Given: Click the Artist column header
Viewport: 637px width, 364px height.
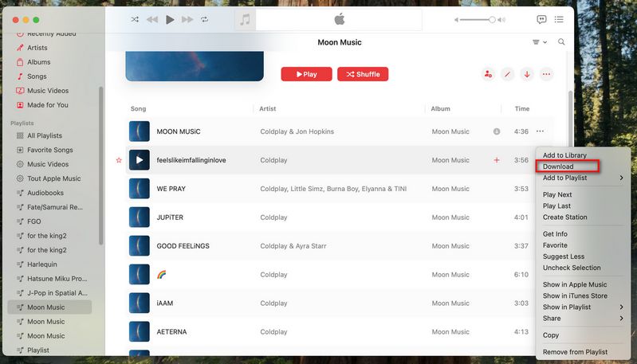Looking at the screenshot, I should click(268, 109).
